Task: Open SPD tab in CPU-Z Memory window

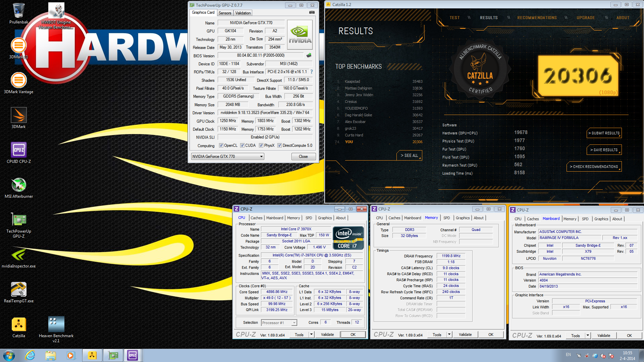Action: click(x=446, y=218)
